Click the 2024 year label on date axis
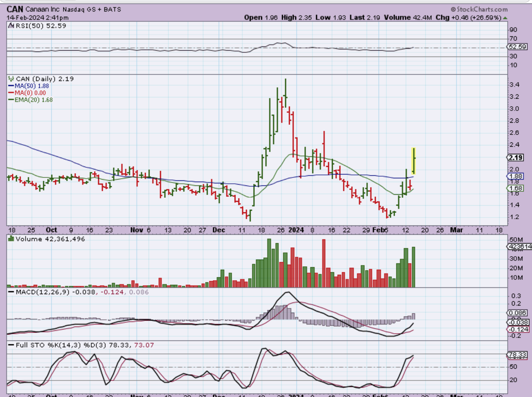 click(x=296, y=230)
